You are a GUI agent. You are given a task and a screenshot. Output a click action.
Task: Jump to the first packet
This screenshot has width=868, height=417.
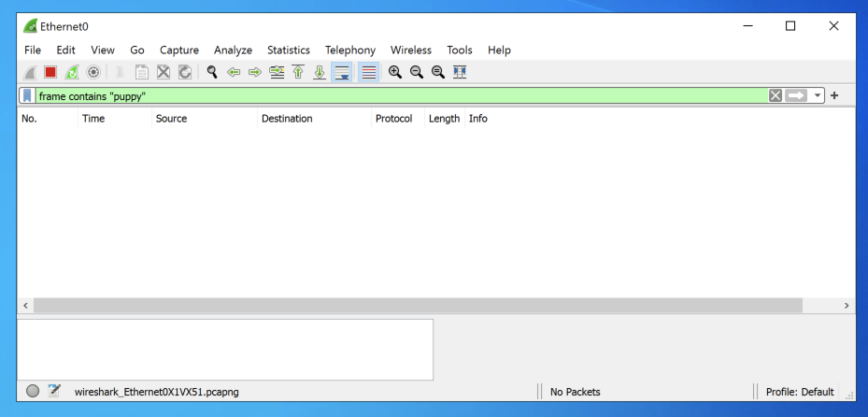pos(298,72)
